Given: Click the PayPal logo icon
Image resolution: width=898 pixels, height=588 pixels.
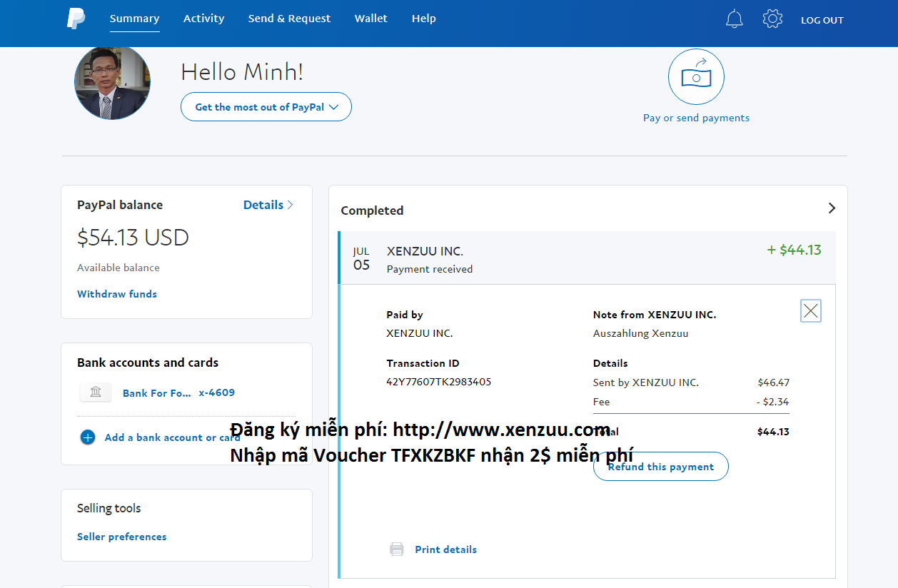Looking at the screenshot, I should coord(76,19).
